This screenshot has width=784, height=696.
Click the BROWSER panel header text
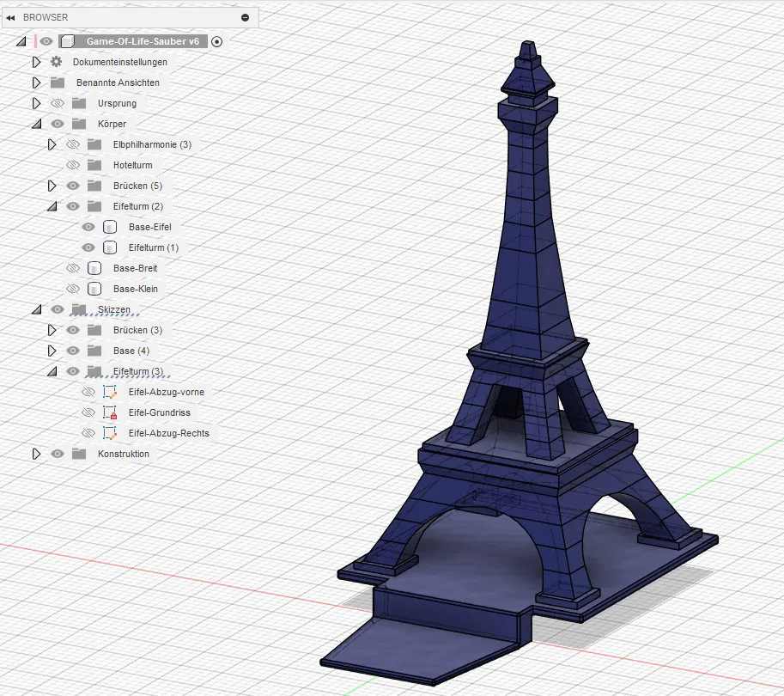pyautogui.click(x=46, y=17)
